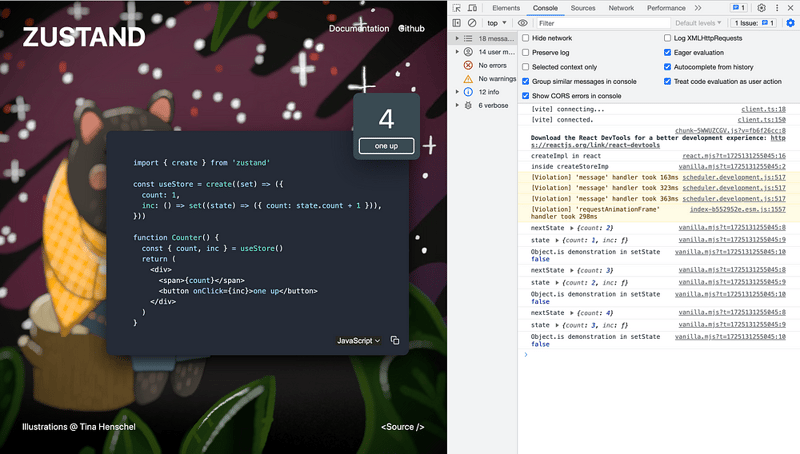Open console settings blue gear icon
The image size is (800, 454).
[x=790, y=23]
